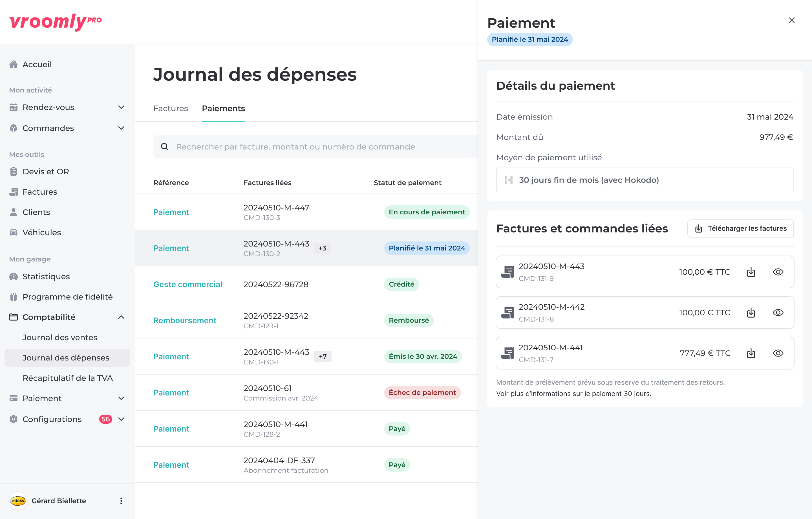
Task: Expand the Configurations menu chevron
Action: click(x=121, y=419)
